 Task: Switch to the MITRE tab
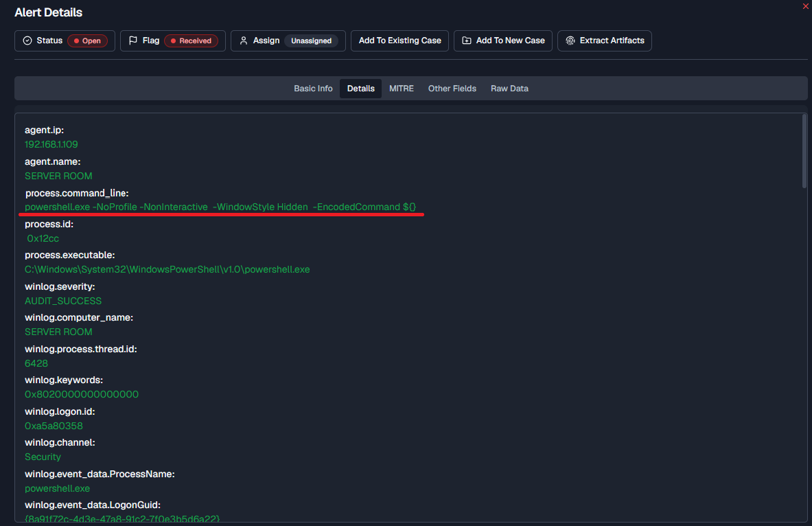click(402, 89)
